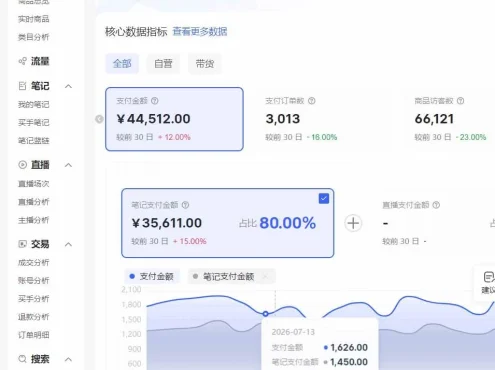Open the 查看更多数据 link
The image size is (495, 370).
tap(200, 32)
